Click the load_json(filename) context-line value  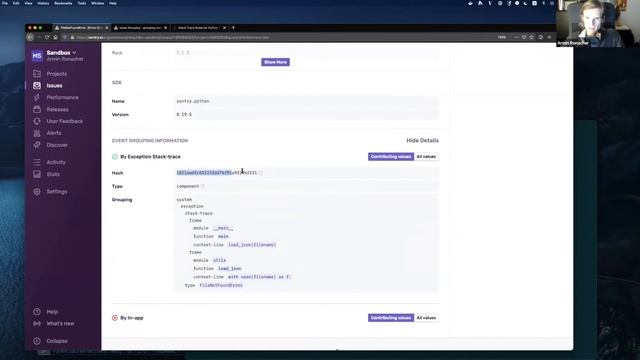coord(252,245)
